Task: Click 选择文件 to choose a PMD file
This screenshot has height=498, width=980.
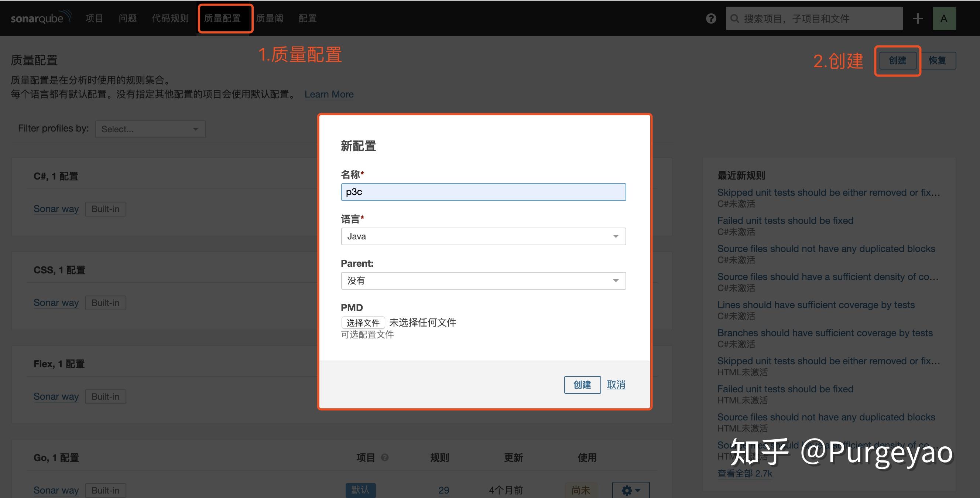Action: click(x=363, y=322)
